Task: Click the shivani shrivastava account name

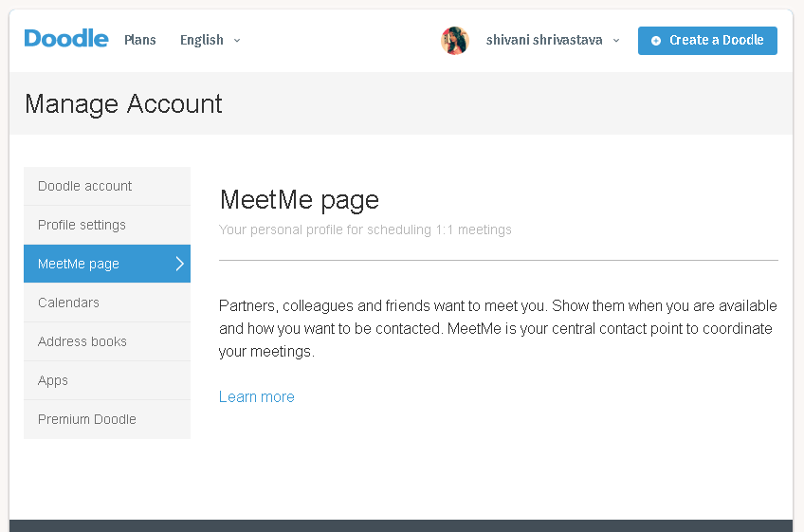Action: tap(544, 40)
